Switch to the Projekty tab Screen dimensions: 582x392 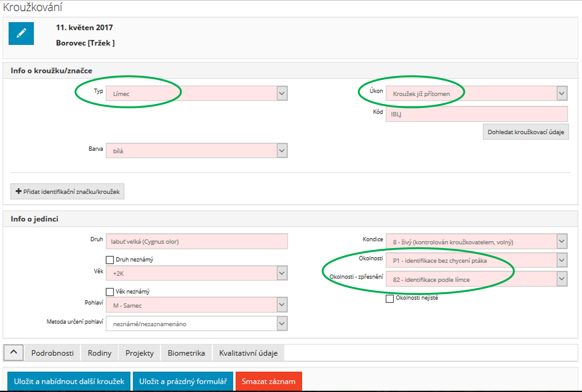click(139, 353)
